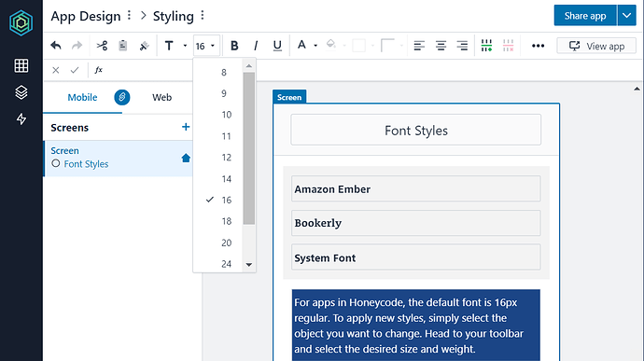Click the Paste clipboard icon
644x361 pixels.
(x=123, y=46)
